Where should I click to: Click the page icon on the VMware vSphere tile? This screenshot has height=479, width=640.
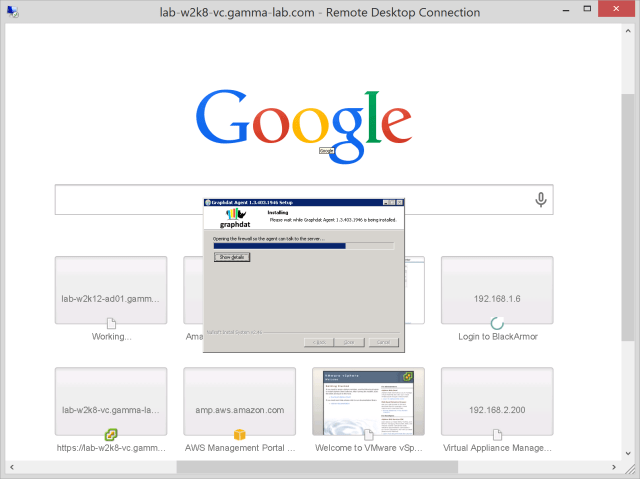pos(369,435)
